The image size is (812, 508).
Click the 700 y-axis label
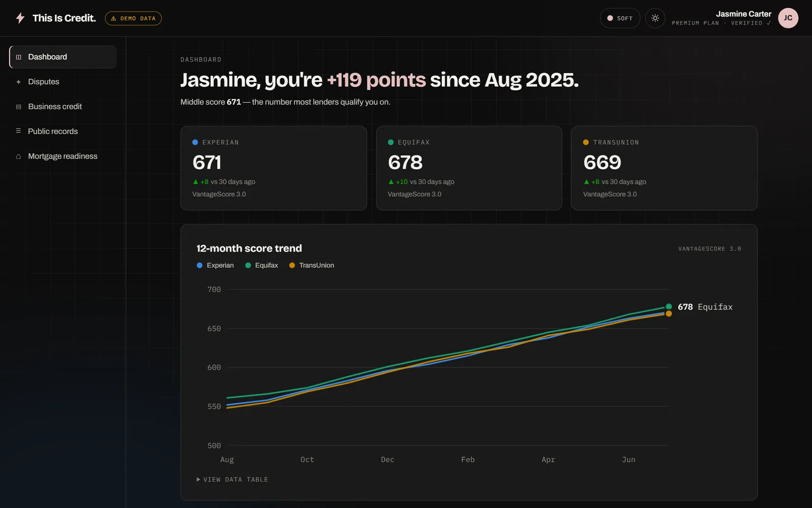pos(214,290)
